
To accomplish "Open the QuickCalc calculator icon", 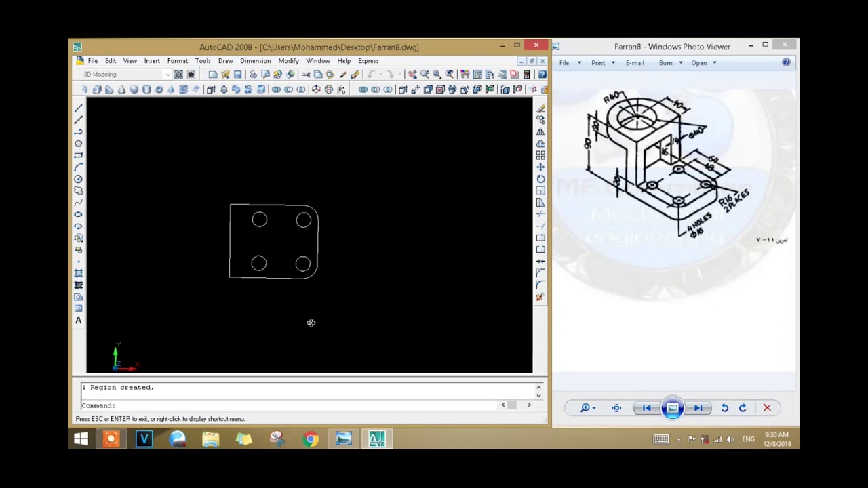I will pos(527,75).
